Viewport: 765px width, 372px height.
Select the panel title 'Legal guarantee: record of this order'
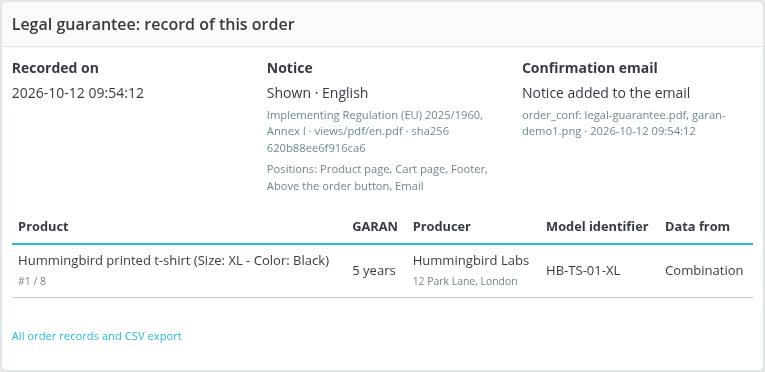153,24
